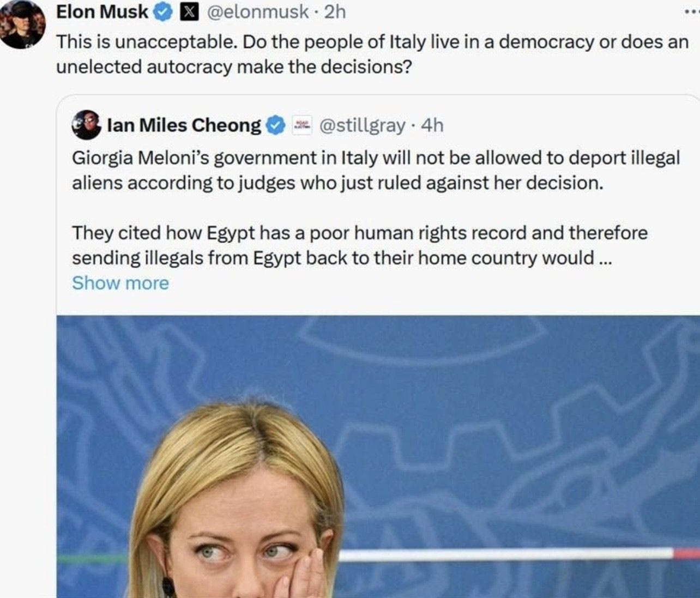Click the X affiliation badge near @elonmusk
The height and width of the screenshot is (598, 700).
click(x=189, y=12)
